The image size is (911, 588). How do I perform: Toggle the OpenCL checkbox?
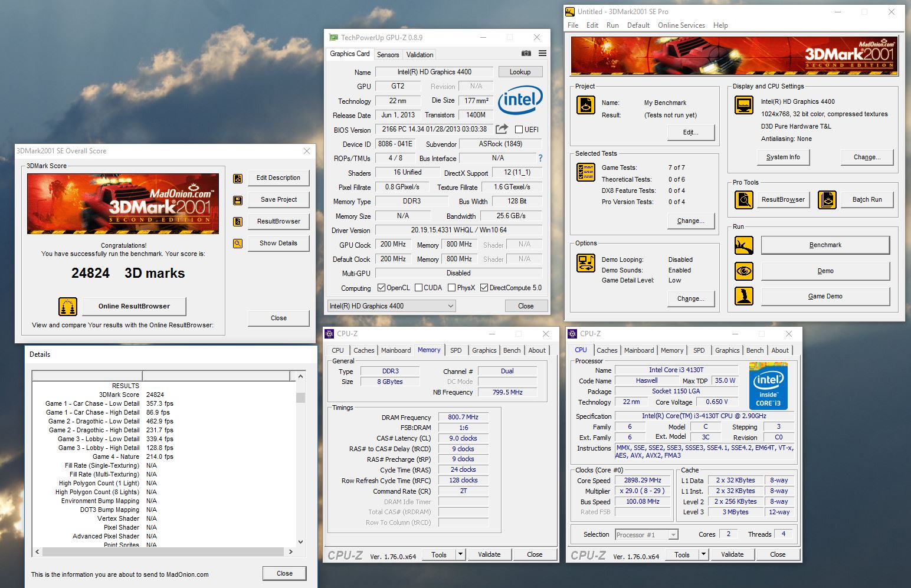pyautogui.click(x=381, y=288)
